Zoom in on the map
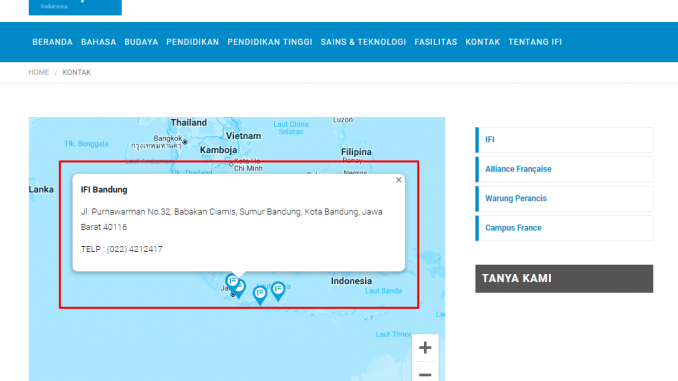Viewport: 678px width, 381px height. pos(425,348)
